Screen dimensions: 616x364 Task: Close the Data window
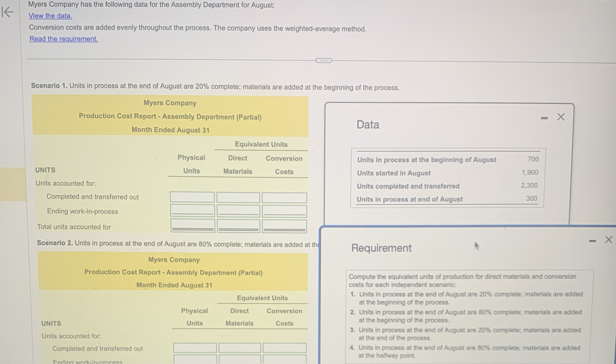pos(561,117)
